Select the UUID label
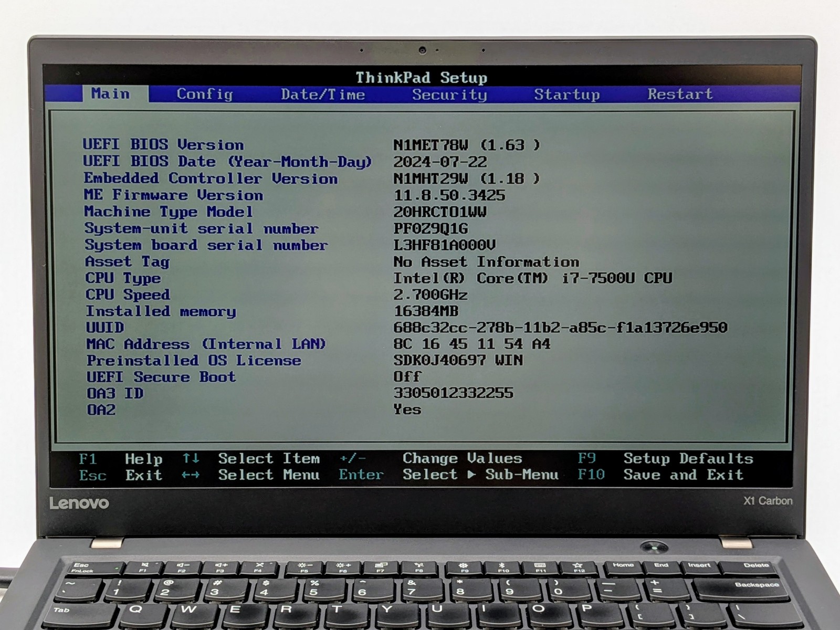840x630 pixels. coord(105,328)
